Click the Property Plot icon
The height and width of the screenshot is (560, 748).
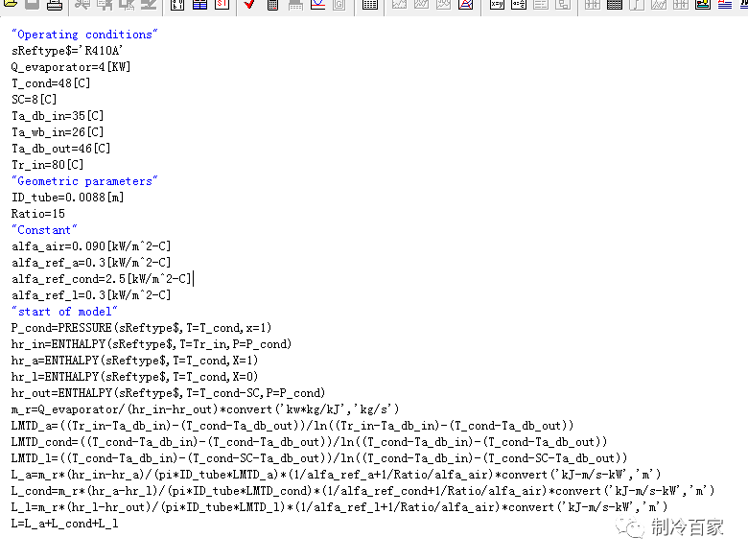466,4
